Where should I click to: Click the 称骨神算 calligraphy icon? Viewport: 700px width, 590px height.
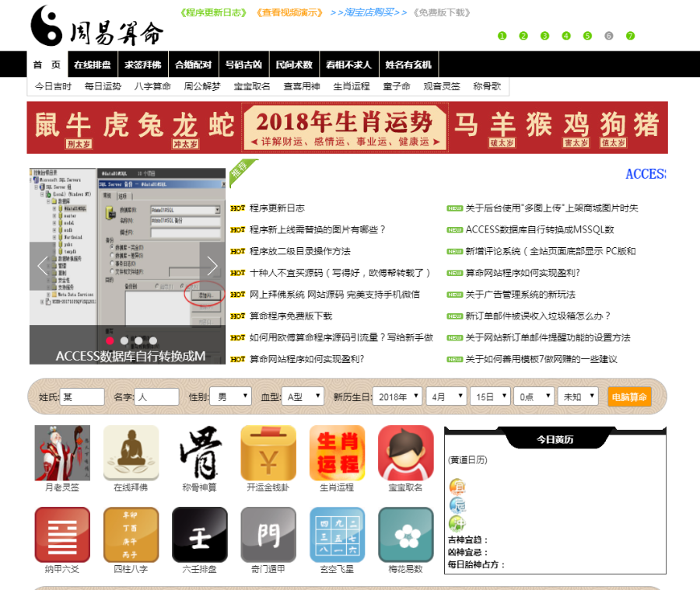pyautogui.click(x=199, y=452)
